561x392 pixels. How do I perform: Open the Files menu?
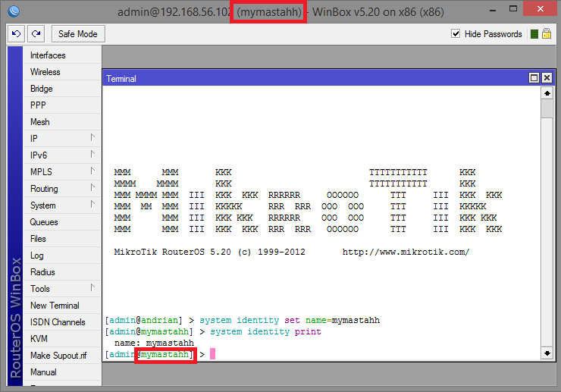pyautogui.click(x=62, y=239)
